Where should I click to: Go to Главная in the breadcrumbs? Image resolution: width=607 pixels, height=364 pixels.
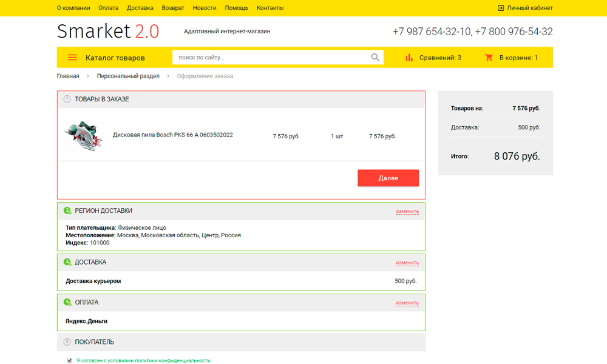68,76
